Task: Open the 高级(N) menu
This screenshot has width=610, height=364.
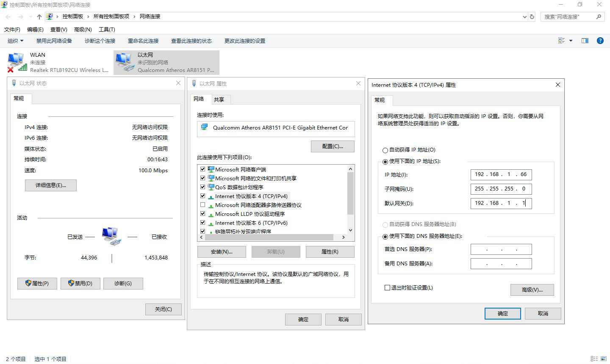Action: pos(83,29)
